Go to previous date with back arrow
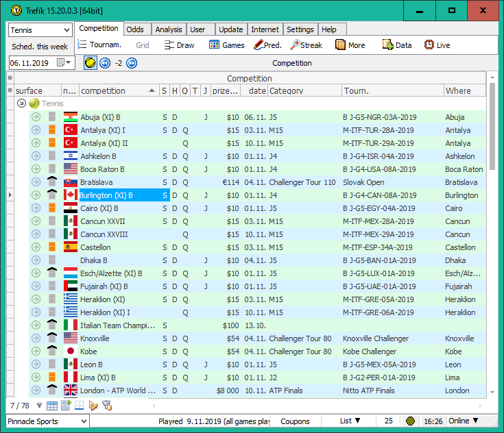Viewport: 504px width, 433px height. [x=105, y=63]
